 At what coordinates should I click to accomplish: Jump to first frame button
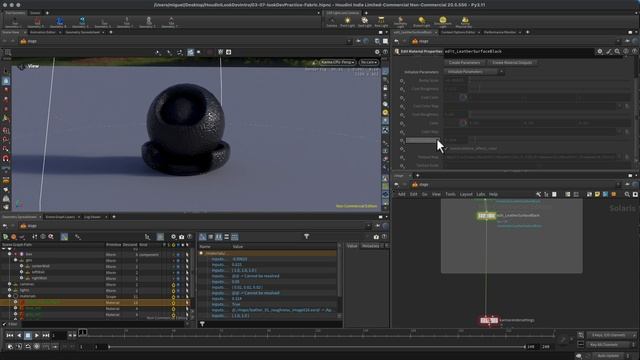10,336
